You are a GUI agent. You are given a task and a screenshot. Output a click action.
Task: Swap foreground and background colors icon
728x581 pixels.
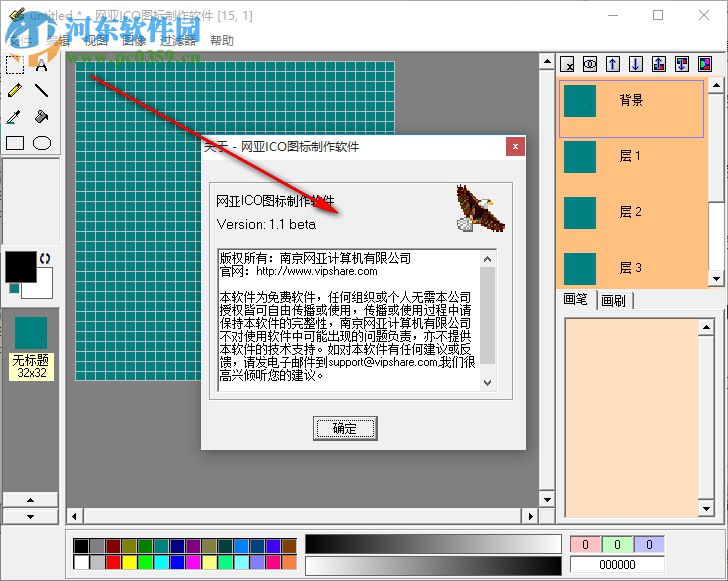(45, 259)
